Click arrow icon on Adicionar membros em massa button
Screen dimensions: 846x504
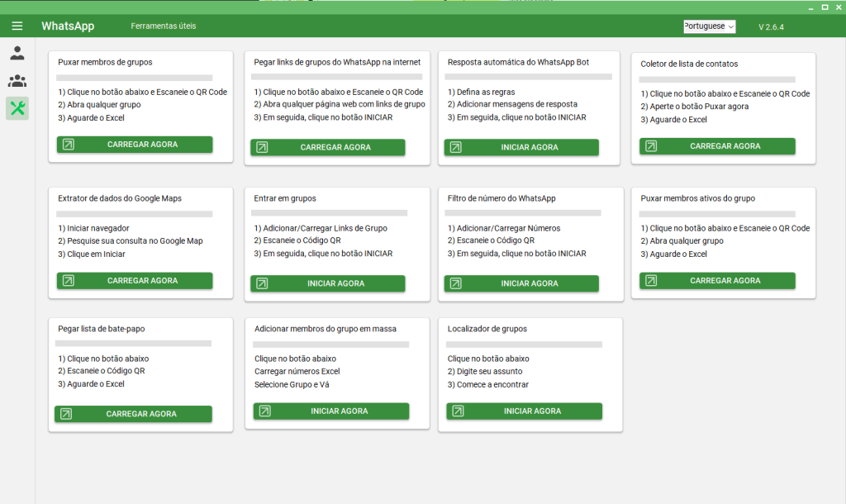click(265, 411)
